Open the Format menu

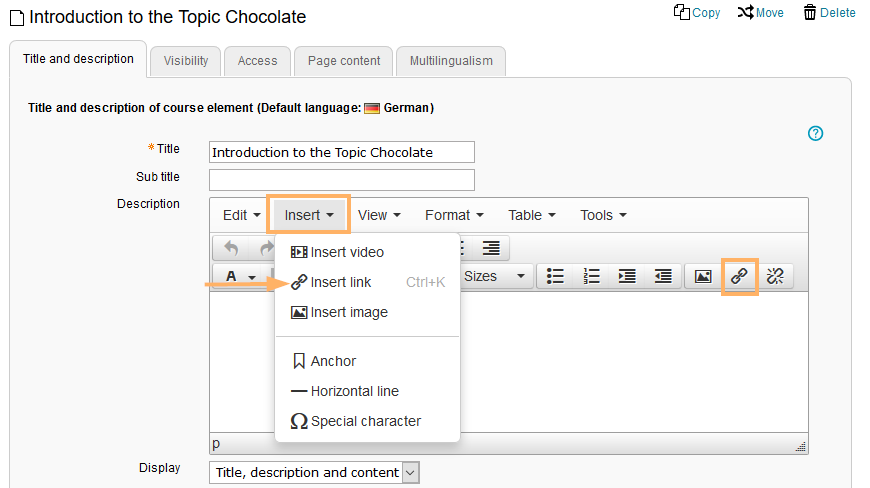point(454,215)
